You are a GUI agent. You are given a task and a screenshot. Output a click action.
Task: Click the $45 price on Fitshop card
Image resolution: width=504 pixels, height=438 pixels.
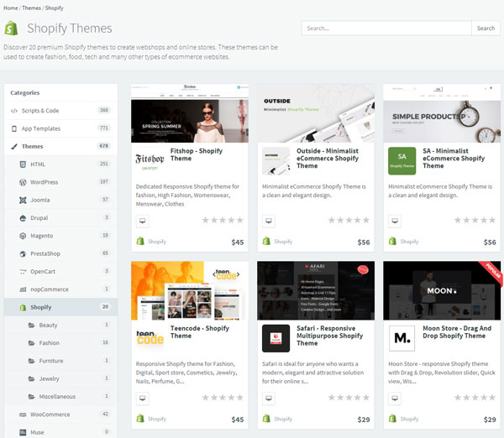click(238, 242)
